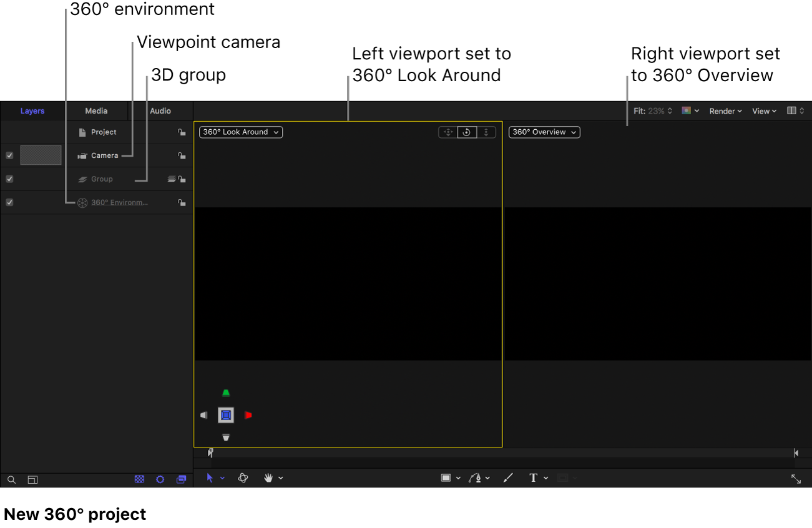Image resolution: width=812 pixels, height=528 pixels.
Task: Activate the Text tool
Action: point(533,478)
